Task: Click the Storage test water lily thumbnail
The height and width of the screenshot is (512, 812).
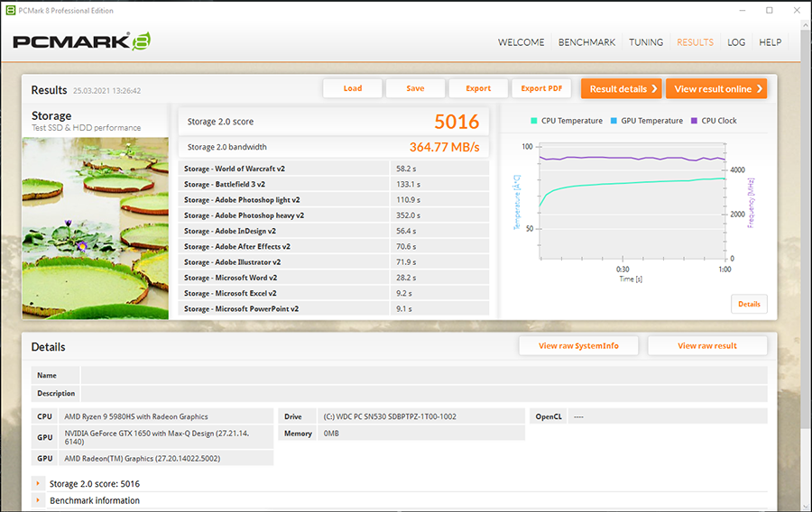Action: coord(96,228)
